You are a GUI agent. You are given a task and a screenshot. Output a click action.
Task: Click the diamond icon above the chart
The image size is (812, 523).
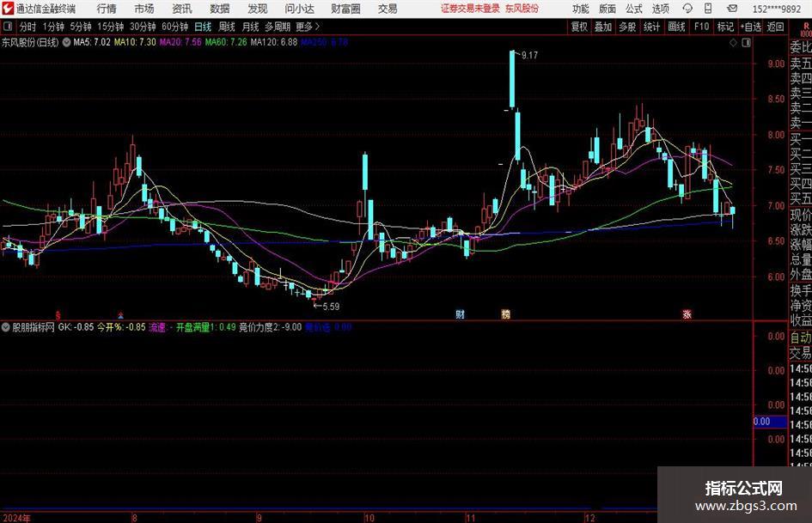click(x=733, y=42)
